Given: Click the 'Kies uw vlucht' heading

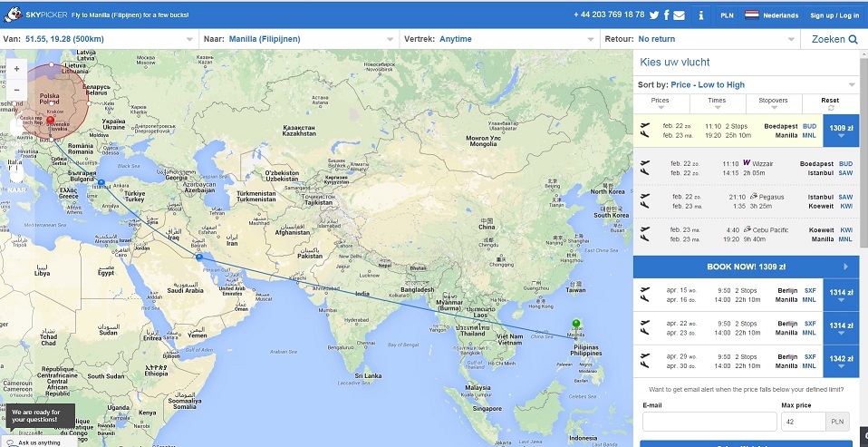Looking at the screenshot, I should [x=674, y=62].
